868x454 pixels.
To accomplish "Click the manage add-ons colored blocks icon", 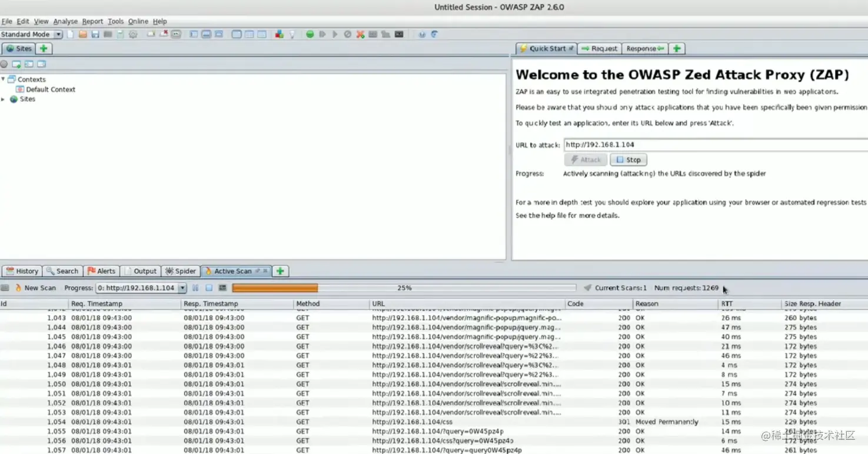I will (x=280, y=34).
